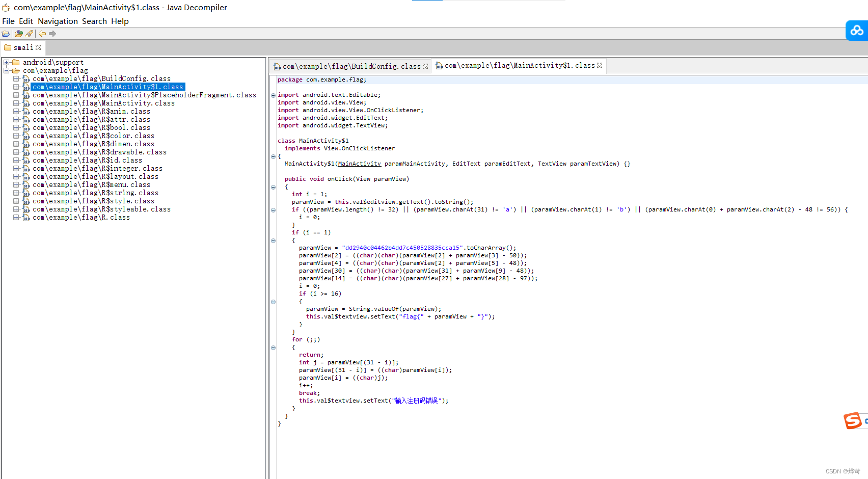Viewport: 868px width, 479px height.
Task: Click the blue cloud icon at top right
Action: (857, 31)
